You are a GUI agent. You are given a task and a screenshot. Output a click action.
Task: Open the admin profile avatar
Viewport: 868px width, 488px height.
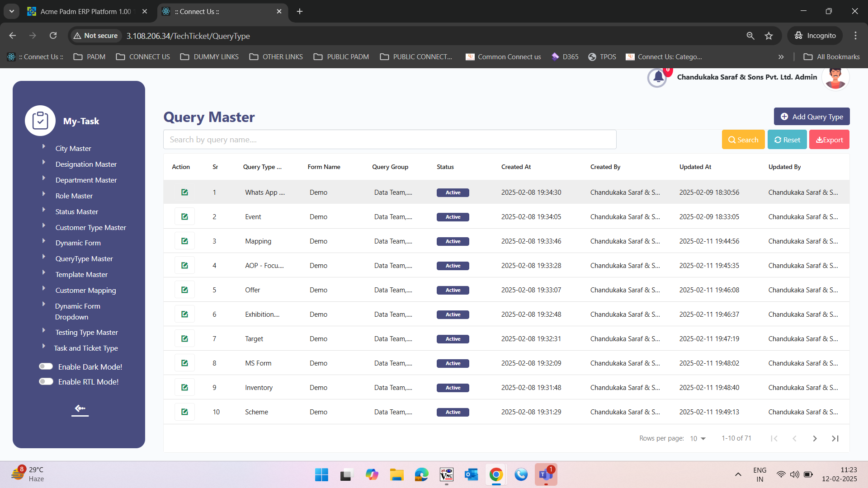835,78
